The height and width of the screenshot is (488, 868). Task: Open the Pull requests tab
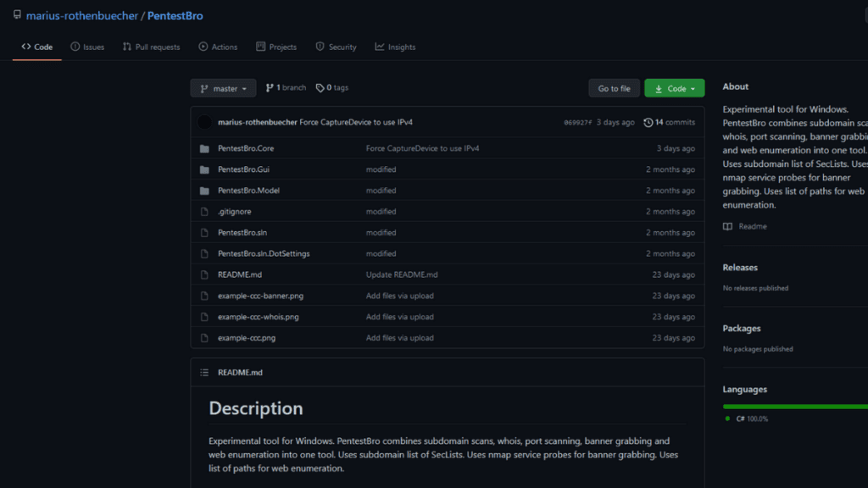point(151,47)
